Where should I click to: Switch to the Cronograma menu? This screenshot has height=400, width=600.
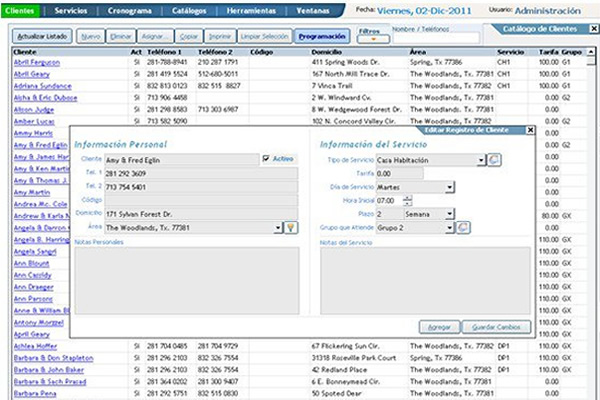pos(130,8)
